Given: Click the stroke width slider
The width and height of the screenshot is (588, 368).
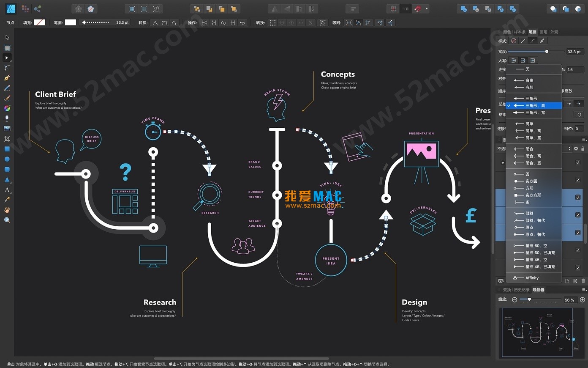Looking at the screenshot, I should pos(536,52).
